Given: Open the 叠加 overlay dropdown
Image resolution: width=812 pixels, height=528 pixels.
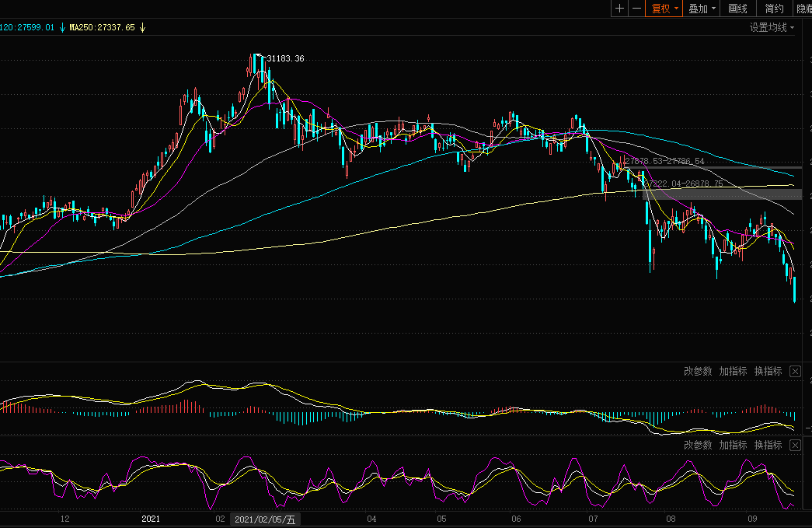Looking at the screenshot, I should pyautogui.click(x=702, y=9).
